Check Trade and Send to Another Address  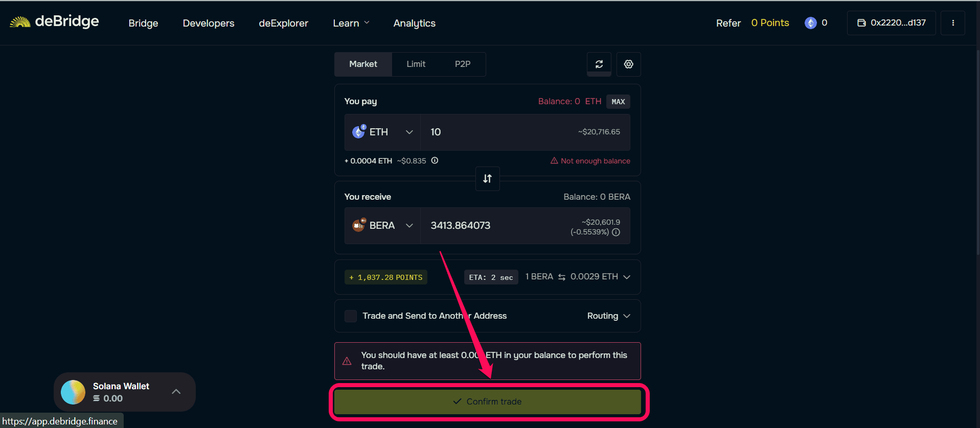click(x=351, y=316)
